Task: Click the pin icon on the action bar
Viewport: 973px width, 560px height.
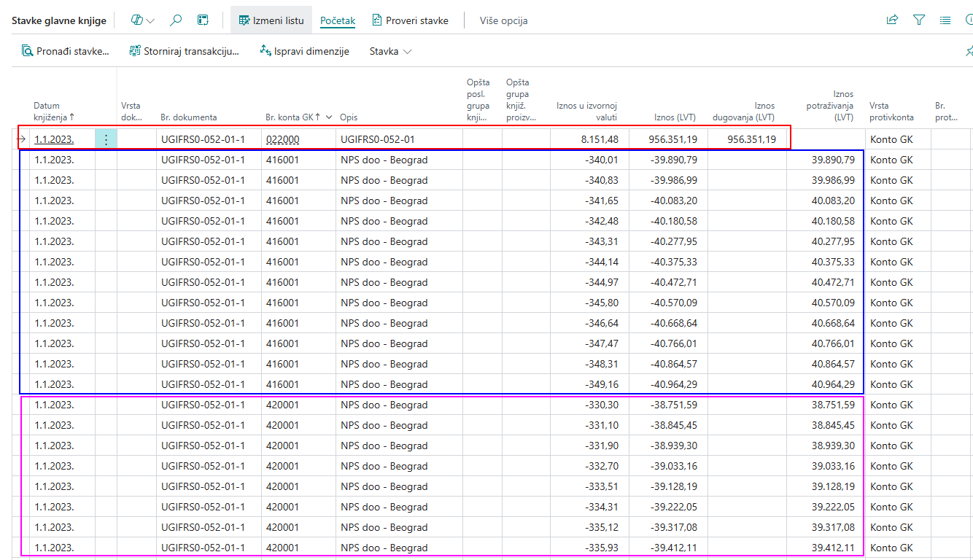Action: click(969, 51)
